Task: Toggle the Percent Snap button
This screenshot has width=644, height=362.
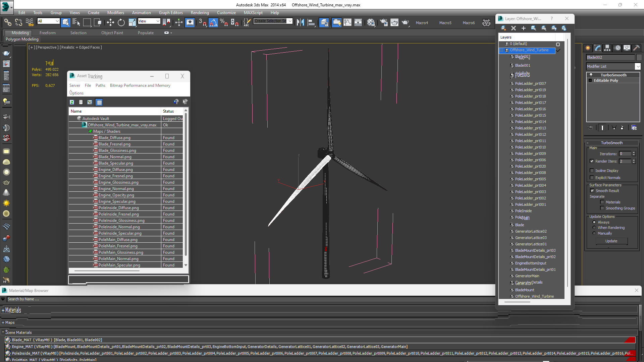Action: point(224,22)
